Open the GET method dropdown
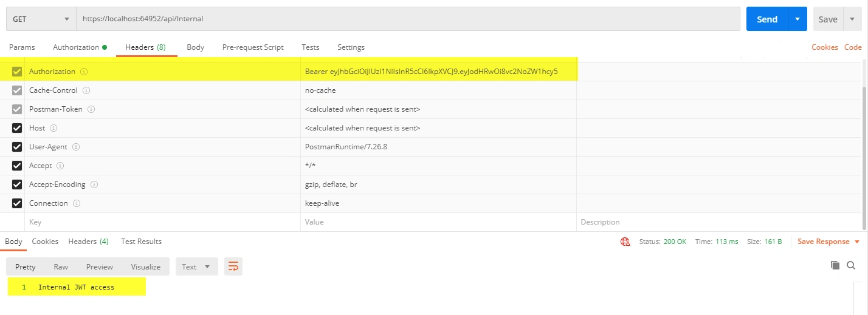 [x=41, y=19]
